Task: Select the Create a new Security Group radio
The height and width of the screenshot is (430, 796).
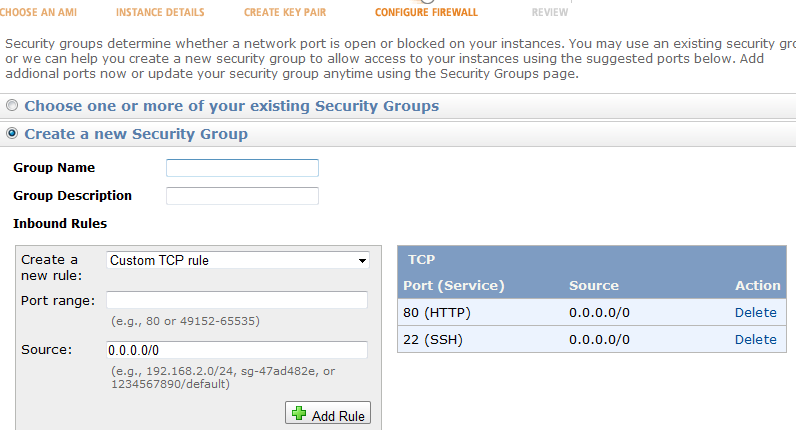Action: [12, 133]
